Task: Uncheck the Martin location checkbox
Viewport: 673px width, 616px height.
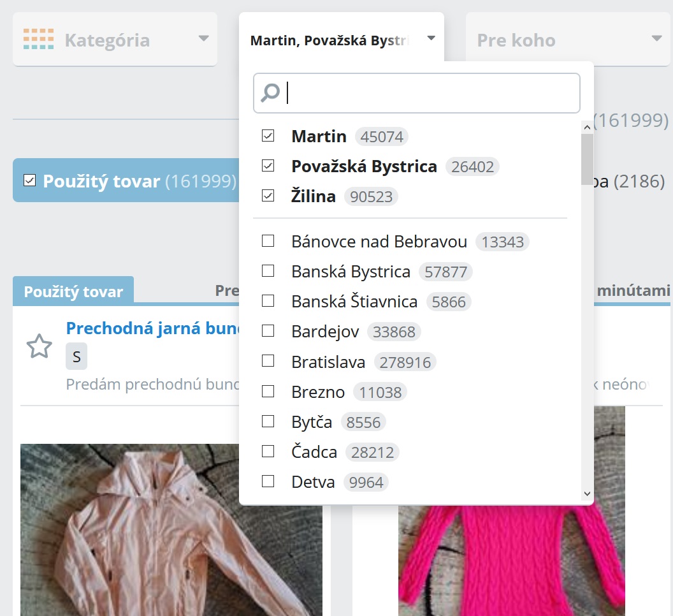Action: tap(268, 136)
